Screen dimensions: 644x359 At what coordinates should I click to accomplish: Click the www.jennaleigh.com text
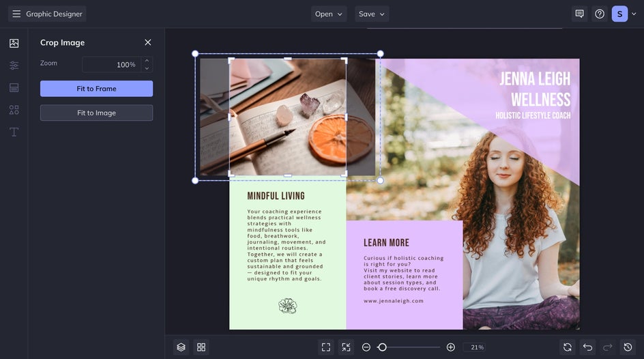pos(394,301)
